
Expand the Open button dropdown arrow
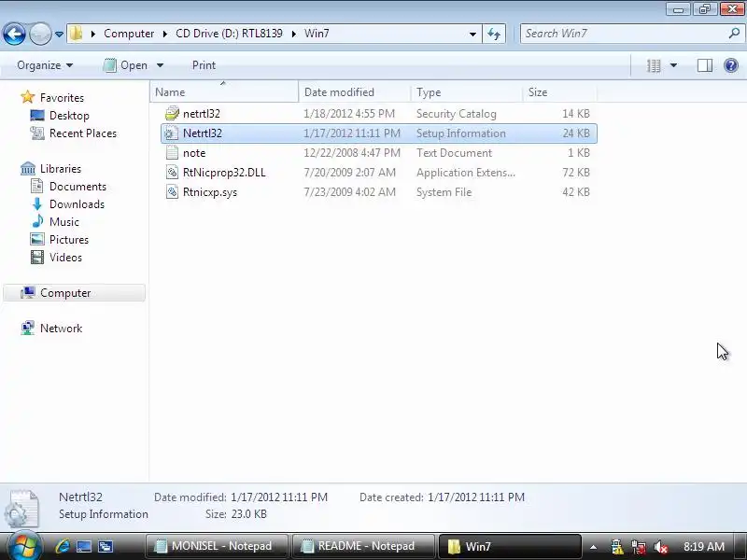[160, 65]
